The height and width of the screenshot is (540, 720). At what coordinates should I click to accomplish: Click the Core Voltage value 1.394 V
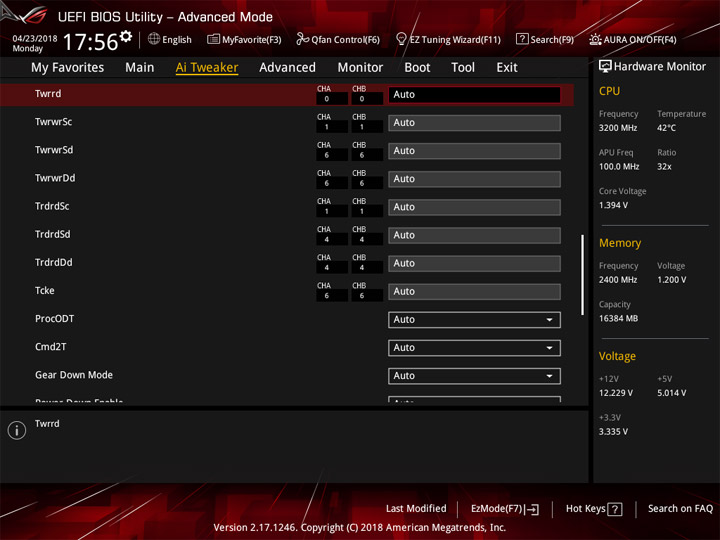point(613,205)
